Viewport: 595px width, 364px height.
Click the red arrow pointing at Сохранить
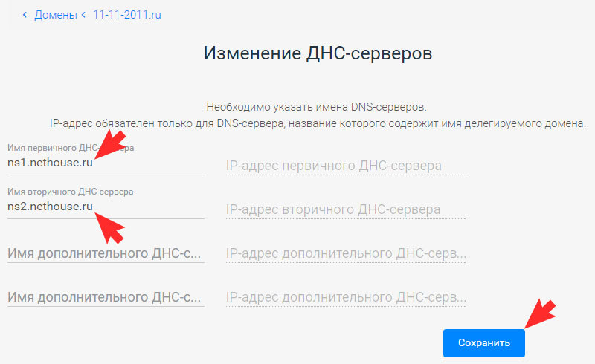click(x=540, y=313)
